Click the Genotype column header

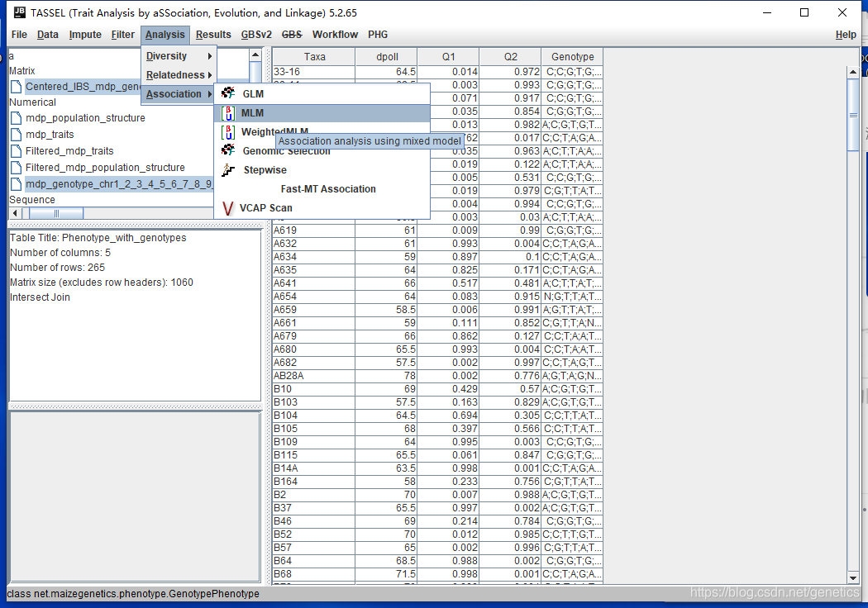point(572,56)
